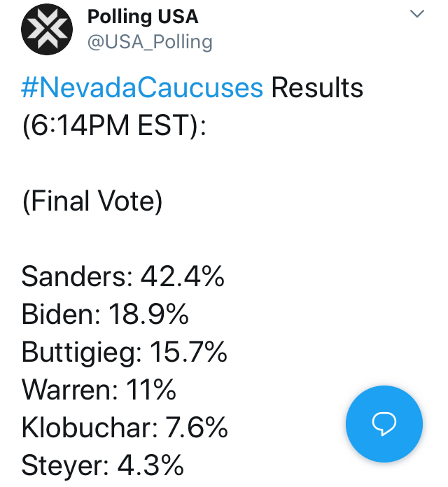Open the @USA_Polling handle
This screenshot has height=487, width=448.
pos(150,42)
